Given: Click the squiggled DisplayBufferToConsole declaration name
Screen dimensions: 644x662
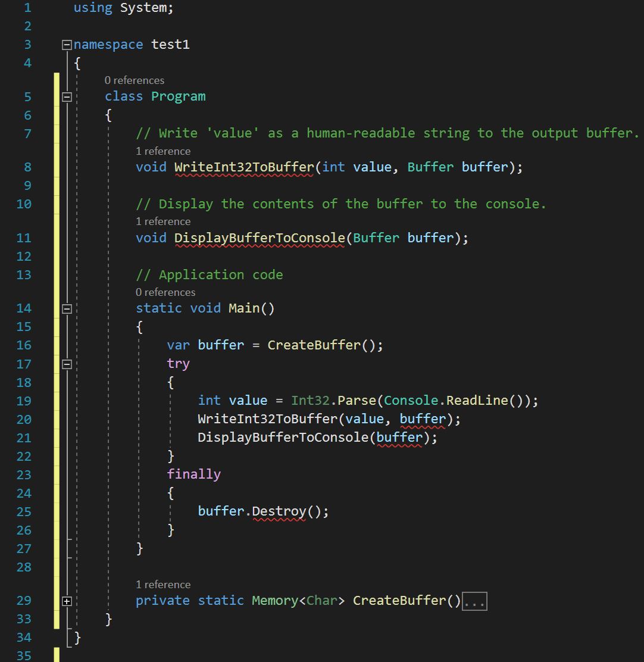Looking at the screenshot, I should pyautogui.click(x=259, y=238).
